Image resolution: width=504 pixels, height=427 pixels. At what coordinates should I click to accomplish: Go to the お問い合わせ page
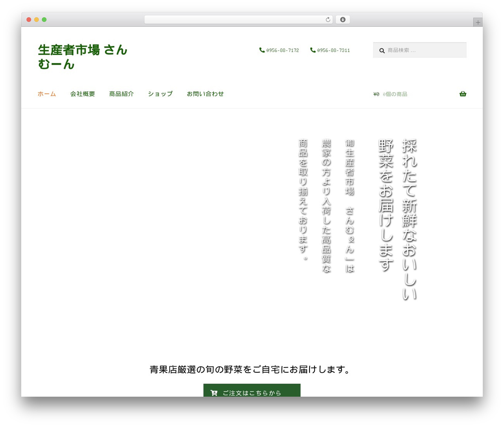[205, 94]
